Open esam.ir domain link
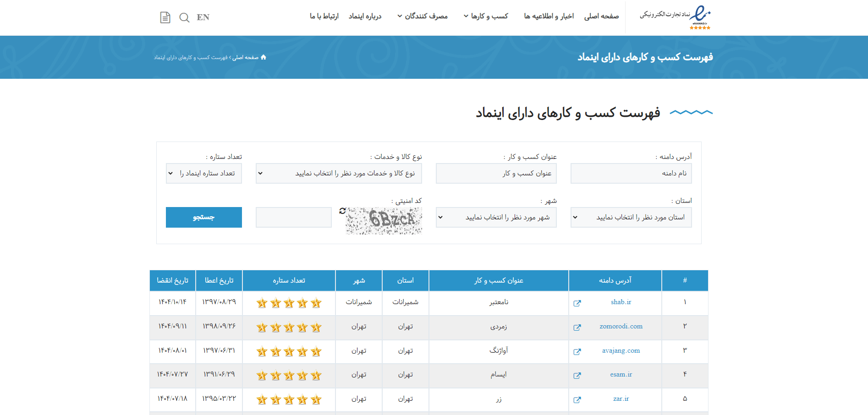868x415 pixels. (621, 374)
